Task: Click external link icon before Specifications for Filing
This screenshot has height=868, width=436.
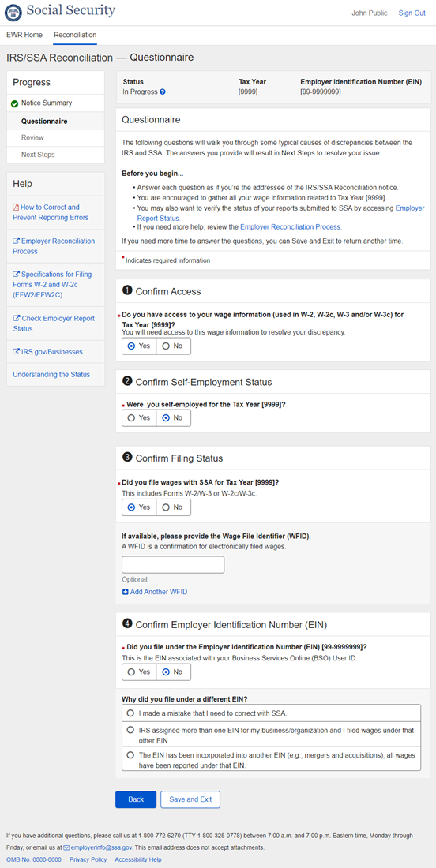Action: (x=16, y=275)
